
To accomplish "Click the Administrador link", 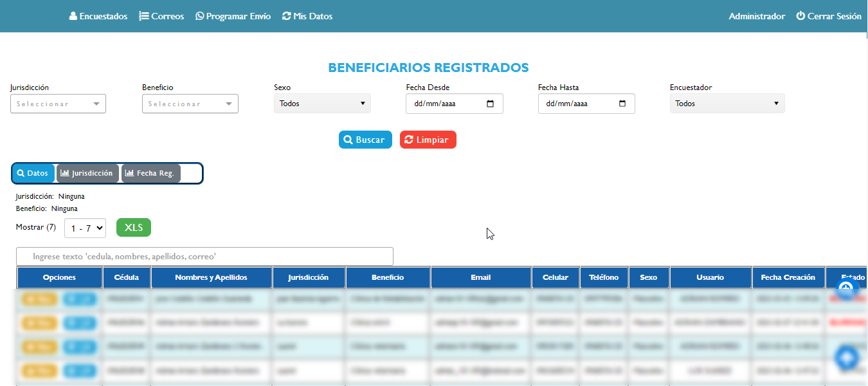I will tap(757, 16).
